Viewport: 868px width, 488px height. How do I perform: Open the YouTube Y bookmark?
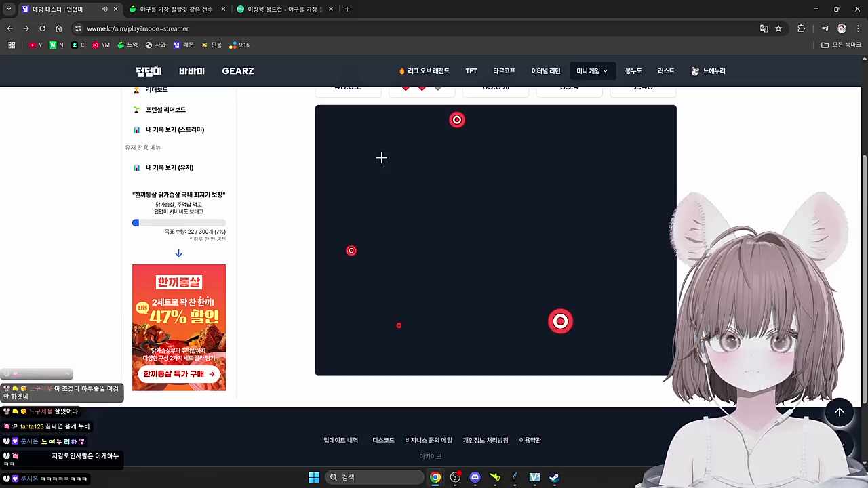coord(36,45)
